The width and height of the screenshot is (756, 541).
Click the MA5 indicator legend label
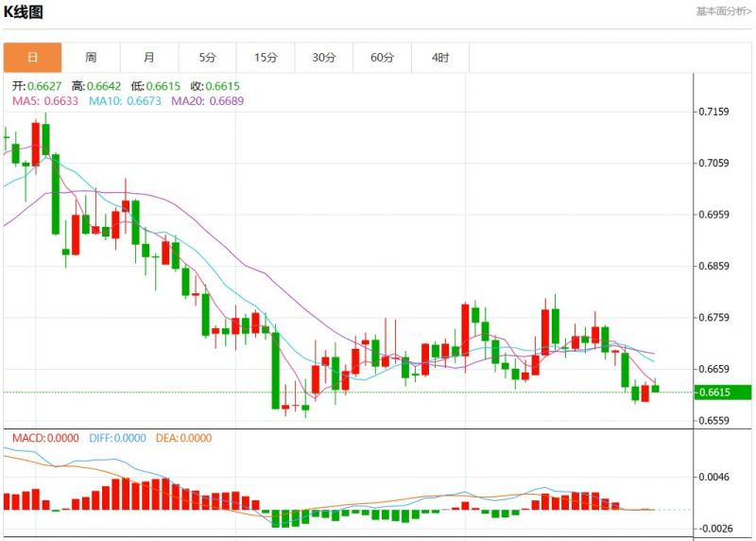coord(45,100)
